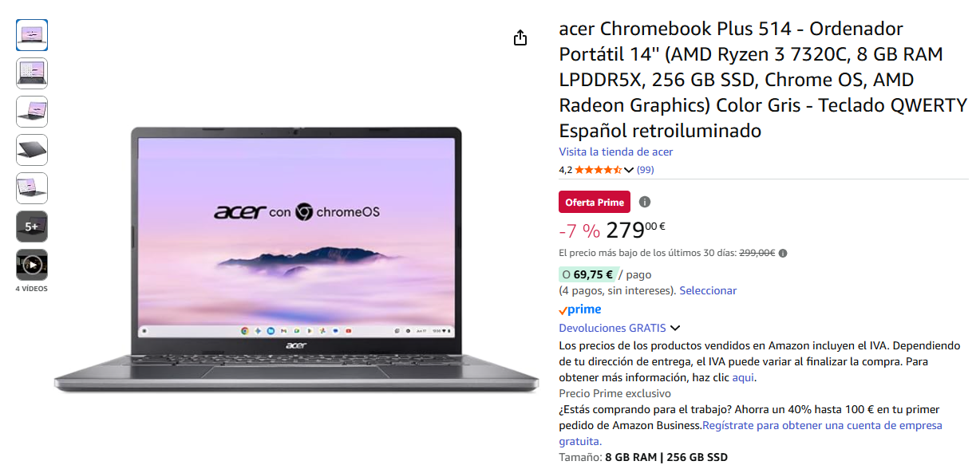Click the 4,5 star rating icons

tap(599, 170)
